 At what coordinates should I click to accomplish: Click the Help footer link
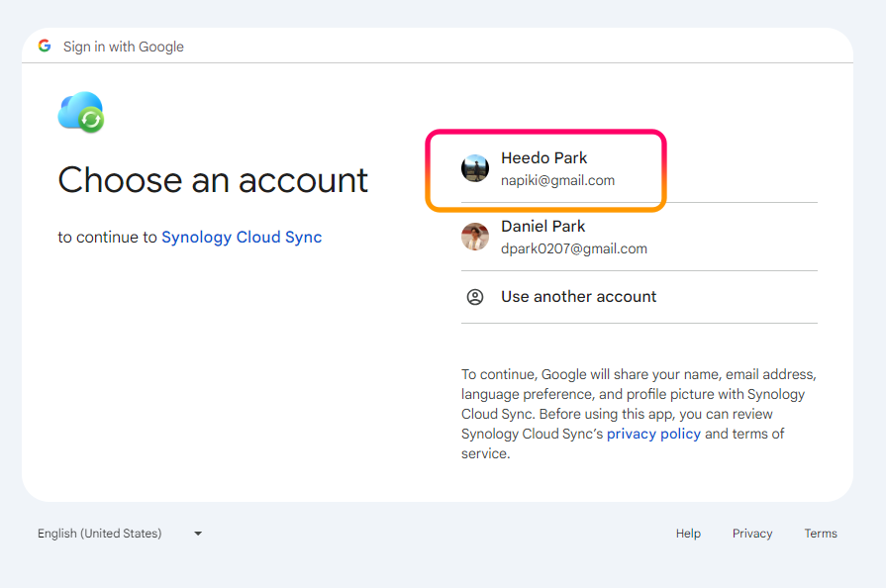(x=688, y=534)
